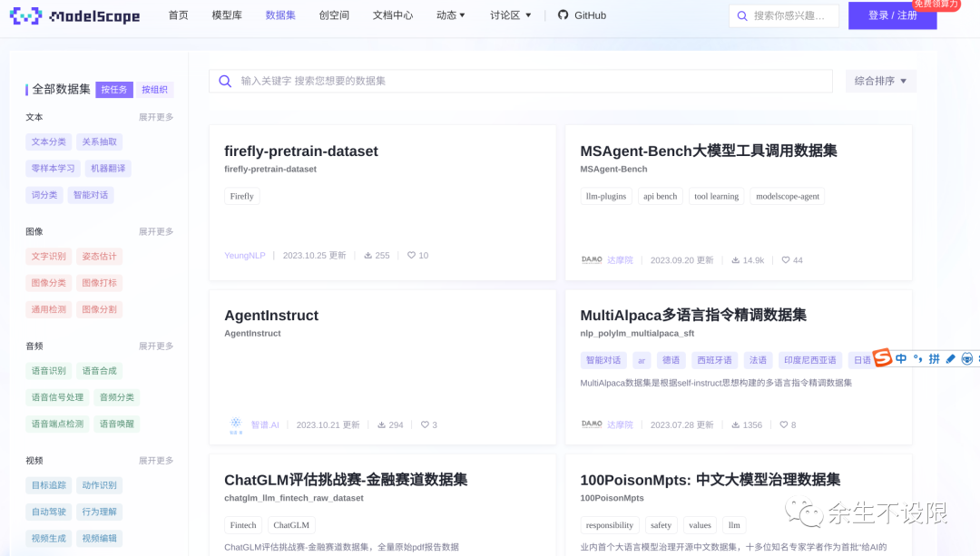Click the top site search field

(x=784, y=15)
